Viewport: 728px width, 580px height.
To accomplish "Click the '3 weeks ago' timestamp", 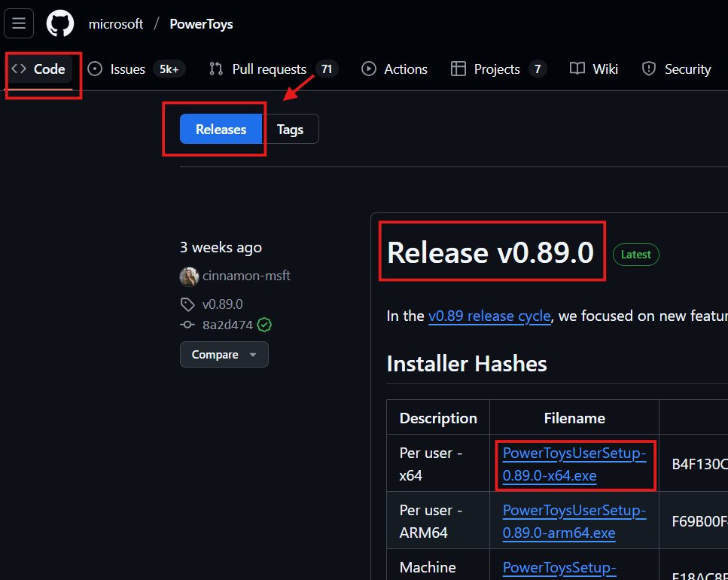I will click(x=221, y=248).
